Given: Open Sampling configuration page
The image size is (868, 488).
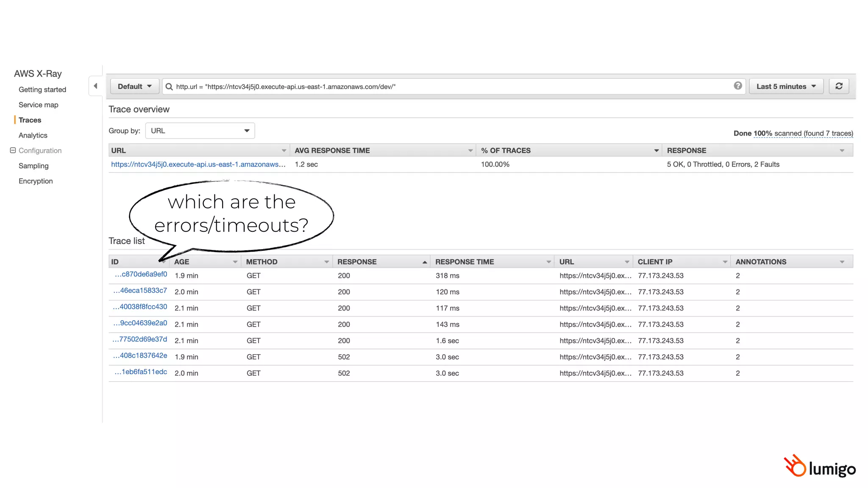Looking at the screenshot, I should (33, 166).
